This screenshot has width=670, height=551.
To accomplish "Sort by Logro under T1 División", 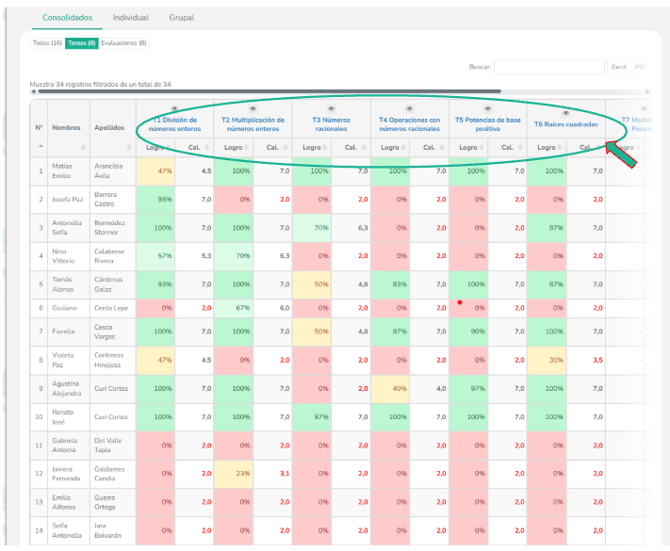I will [157, 148].
